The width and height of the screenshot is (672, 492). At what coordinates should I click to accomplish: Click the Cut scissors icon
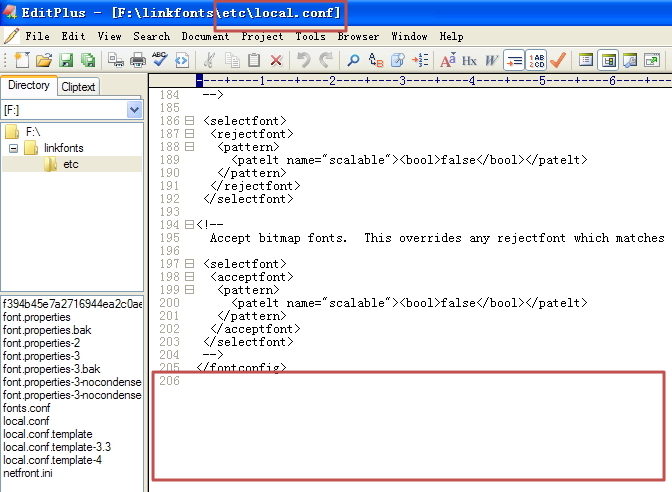(210, 60)
